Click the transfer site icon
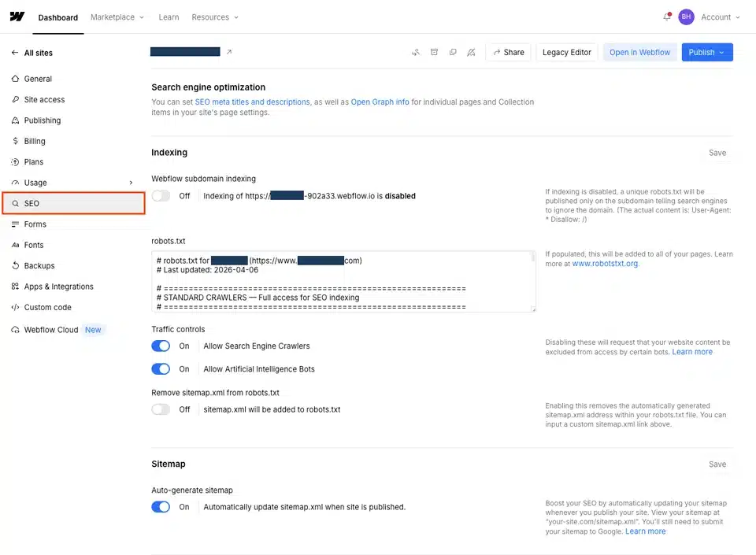The image size is (756, 555). [x=416, y=53]
